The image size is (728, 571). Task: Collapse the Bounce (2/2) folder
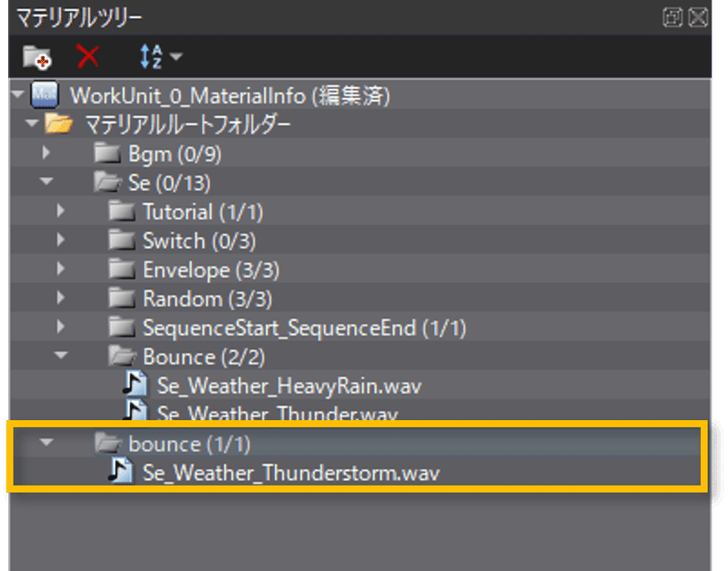coord(61,355)
